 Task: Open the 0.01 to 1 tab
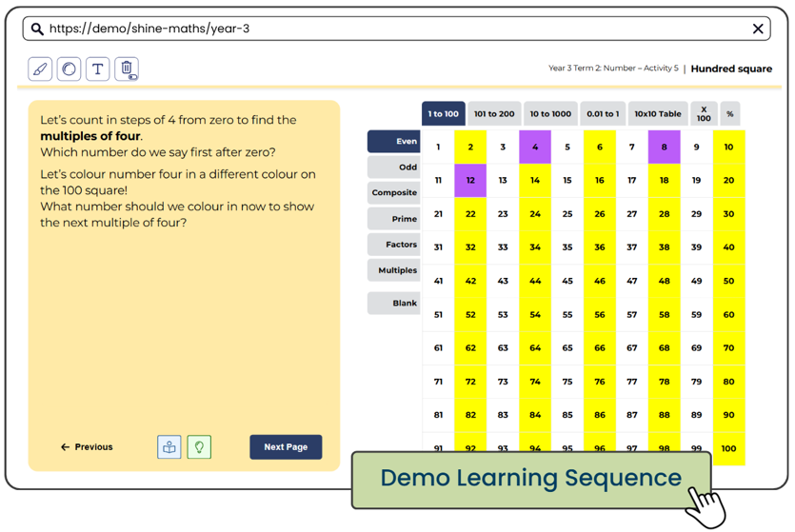pyautogui.click(x=603, y=114)
